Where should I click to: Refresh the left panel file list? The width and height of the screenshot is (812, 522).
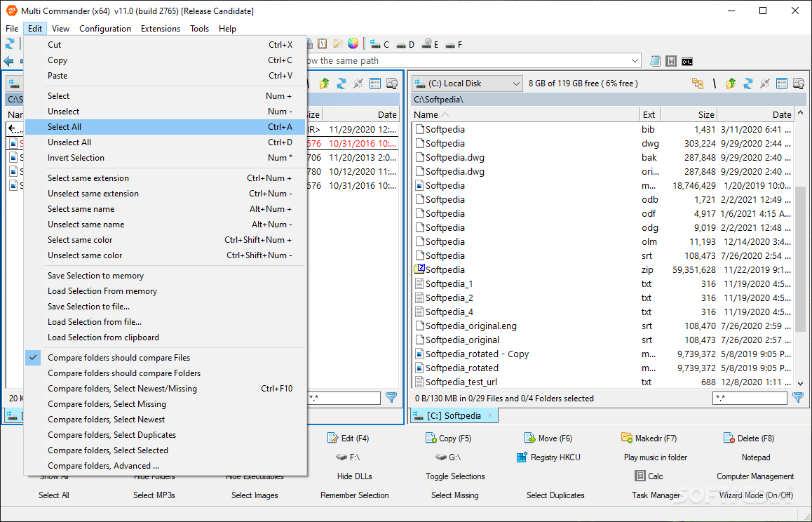(x=341, y=83)
